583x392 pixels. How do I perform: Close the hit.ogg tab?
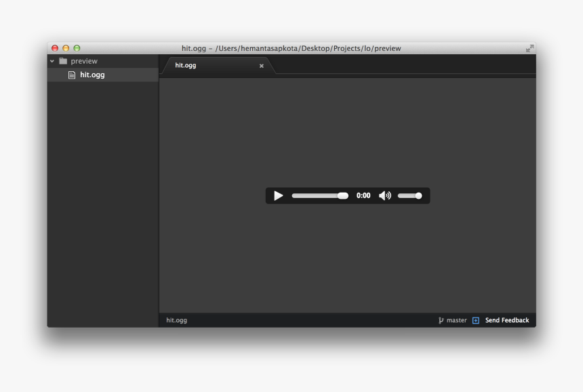[262, 66]
